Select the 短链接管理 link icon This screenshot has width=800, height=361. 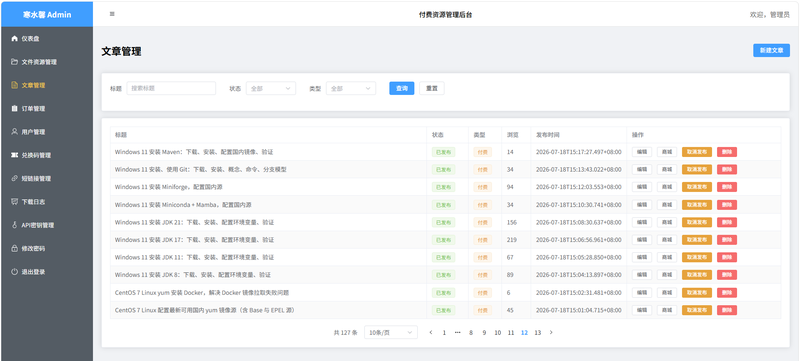coord(14,178)
